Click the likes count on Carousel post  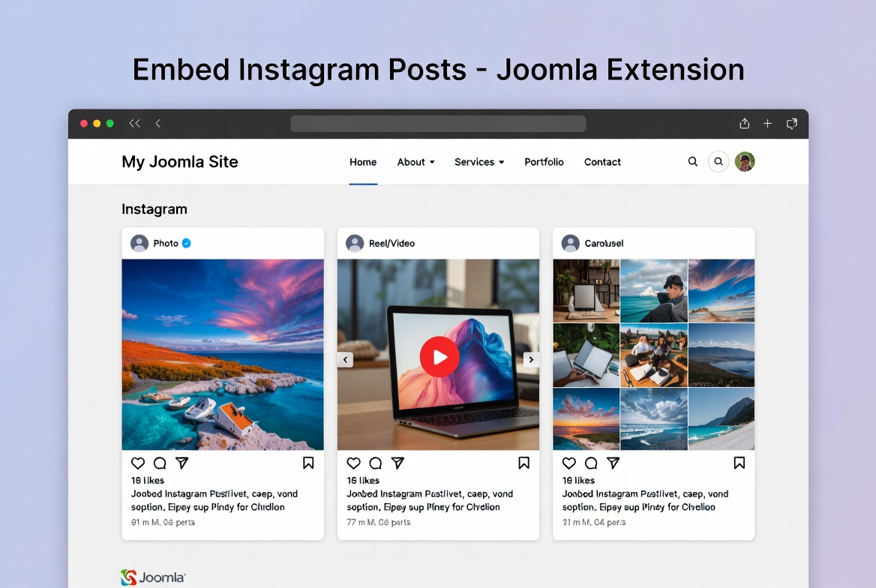578,480
